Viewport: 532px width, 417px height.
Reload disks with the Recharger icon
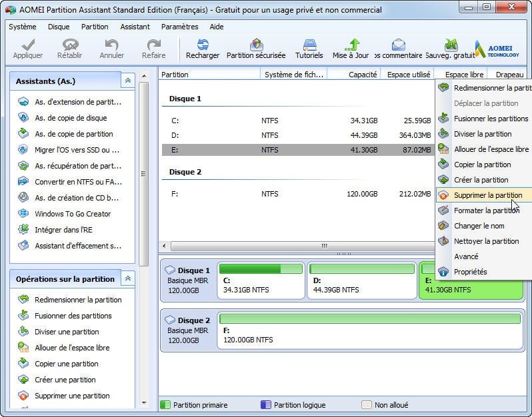203,45
